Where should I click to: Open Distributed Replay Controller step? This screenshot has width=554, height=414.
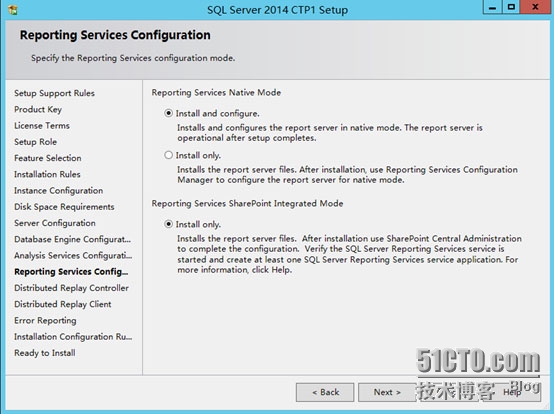(71, 288)
